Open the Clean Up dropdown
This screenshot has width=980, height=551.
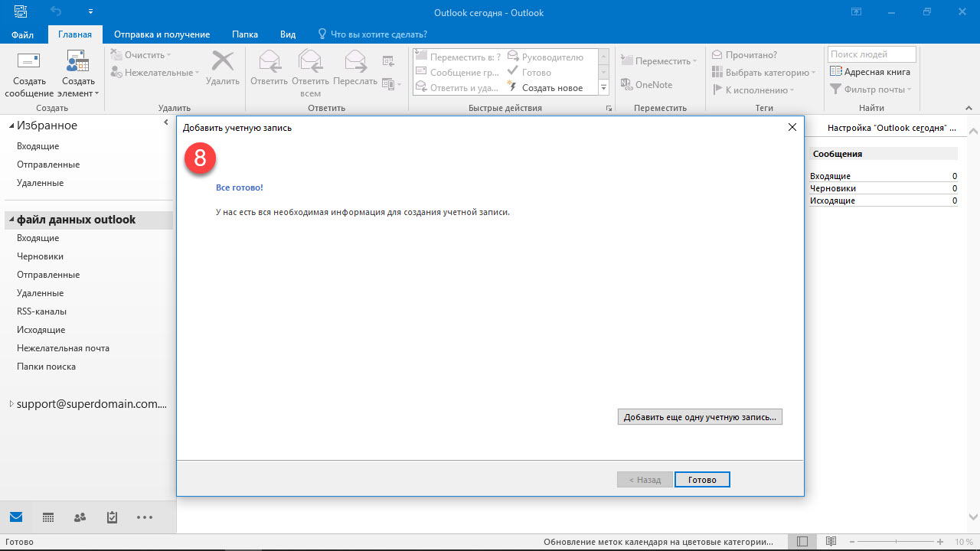(141, 55)
